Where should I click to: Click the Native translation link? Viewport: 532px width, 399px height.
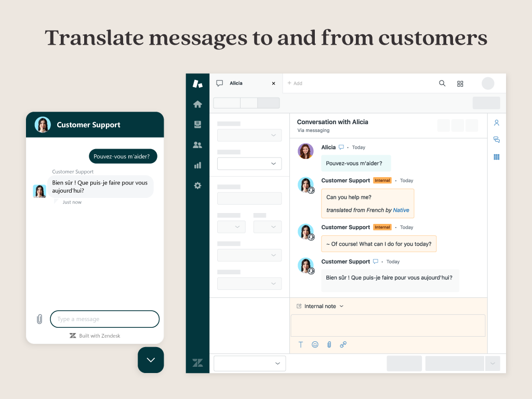click(401, 210)
